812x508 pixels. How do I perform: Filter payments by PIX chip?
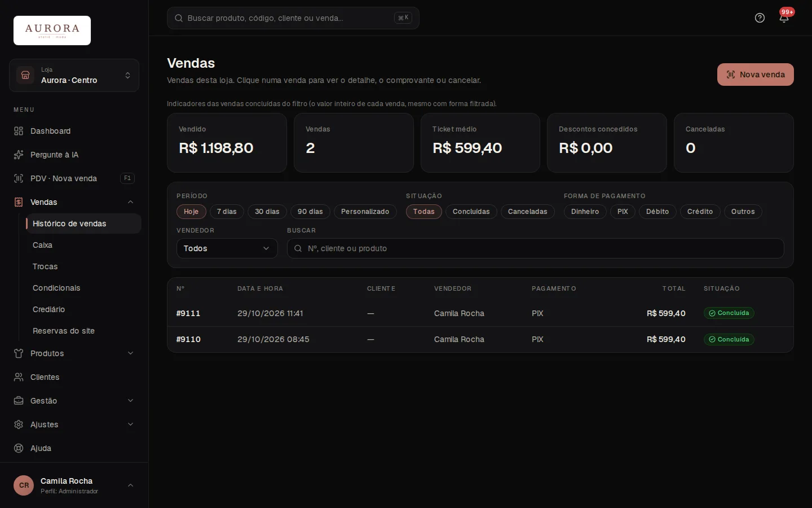[x=623, y=212]
